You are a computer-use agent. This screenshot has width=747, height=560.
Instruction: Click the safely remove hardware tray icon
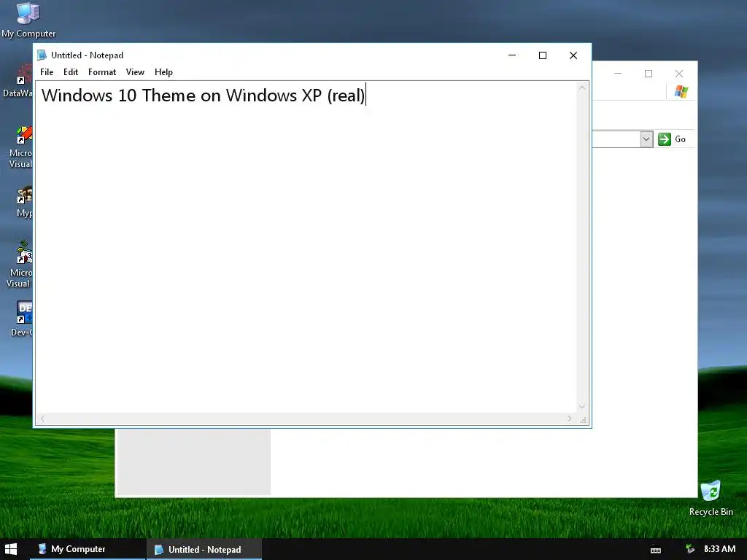[690, 549]
